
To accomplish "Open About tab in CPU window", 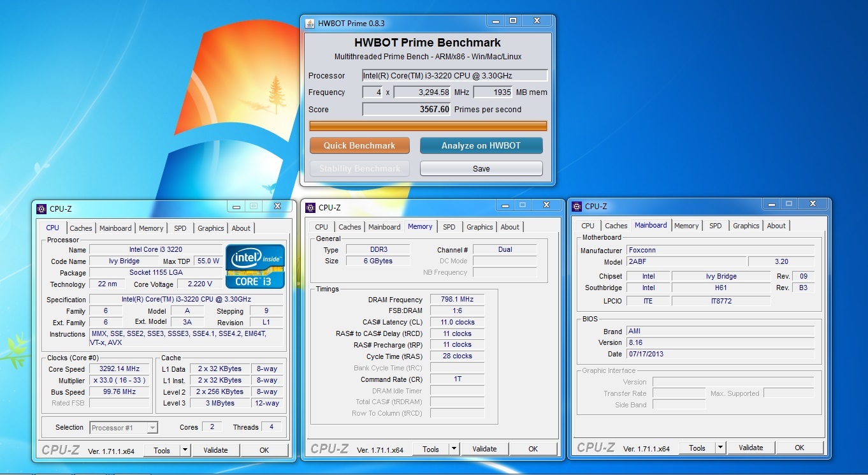I will tap(241, 228).
